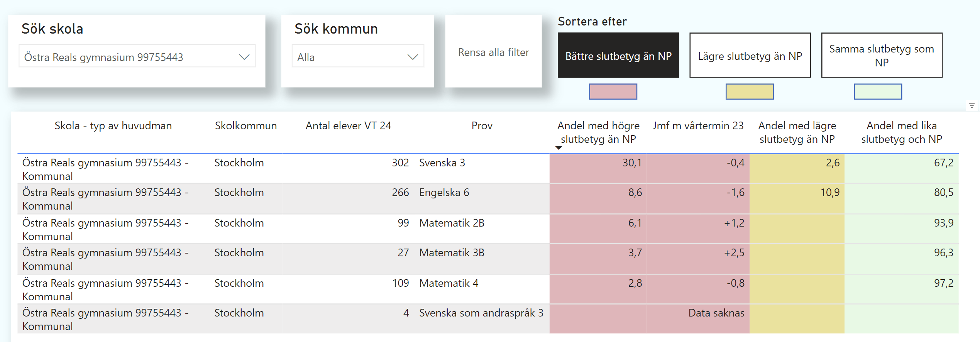Sort by Andel med lägre slutbetyg column

797,132
